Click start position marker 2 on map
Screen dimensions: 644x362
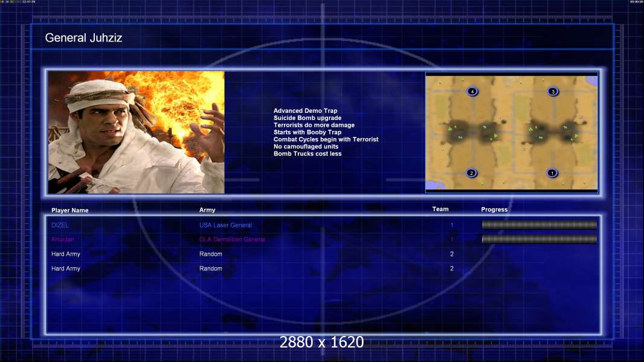click(471, 173)
